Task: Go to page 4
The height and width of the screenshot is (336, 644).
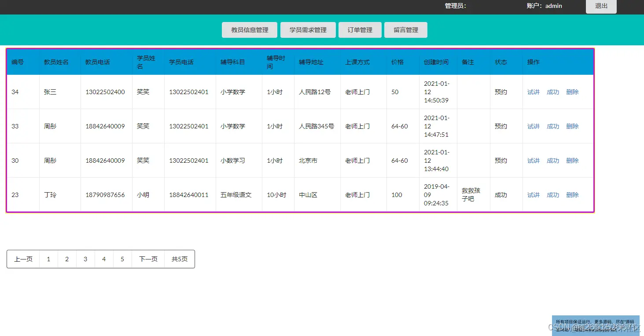Action: (104, 259)
